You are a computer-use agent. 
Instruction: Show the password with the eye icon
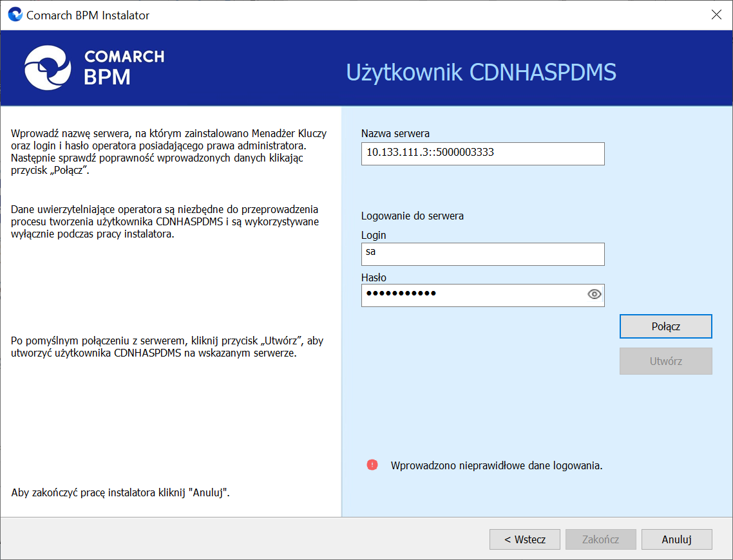pos(594,294)
